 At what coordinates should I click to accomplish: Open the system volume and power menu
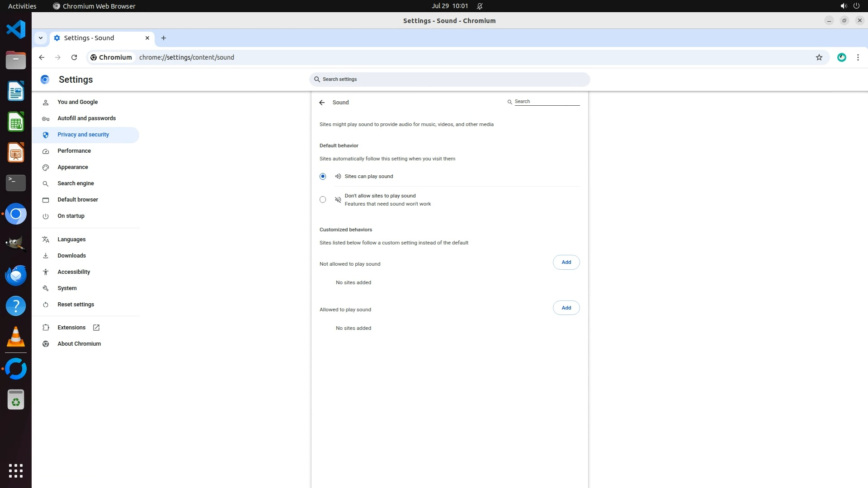tap(849, 6)
